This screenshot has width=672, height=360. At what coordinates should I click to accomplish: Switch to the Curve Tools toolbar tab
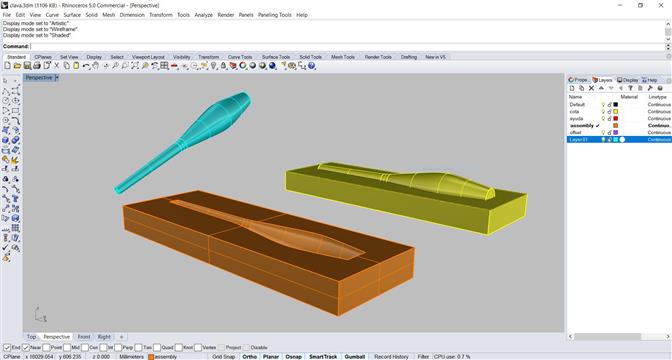pyautogui.click(x=240, y=57)
